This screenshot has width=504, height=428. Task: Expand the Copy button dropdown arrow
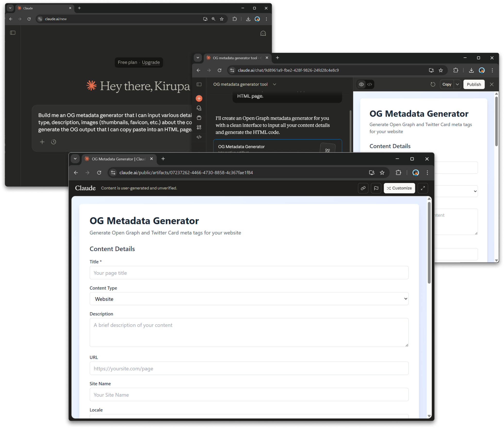[x=457, y=84]
